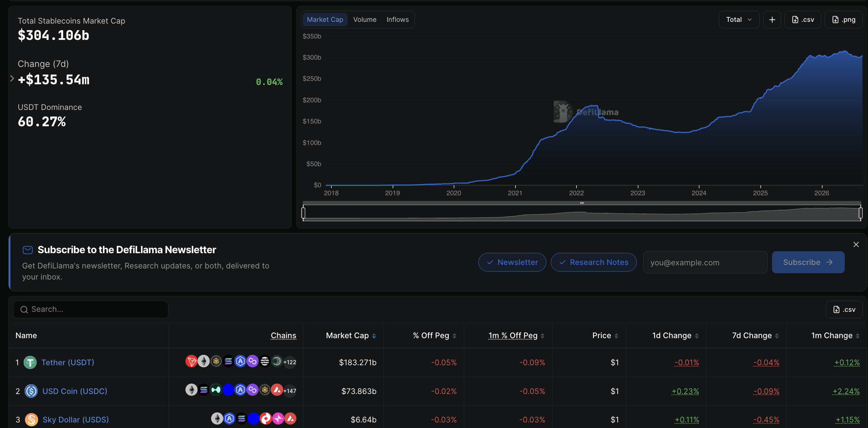Click the +147 chains badge in USDC row

(x=290, y=391)
